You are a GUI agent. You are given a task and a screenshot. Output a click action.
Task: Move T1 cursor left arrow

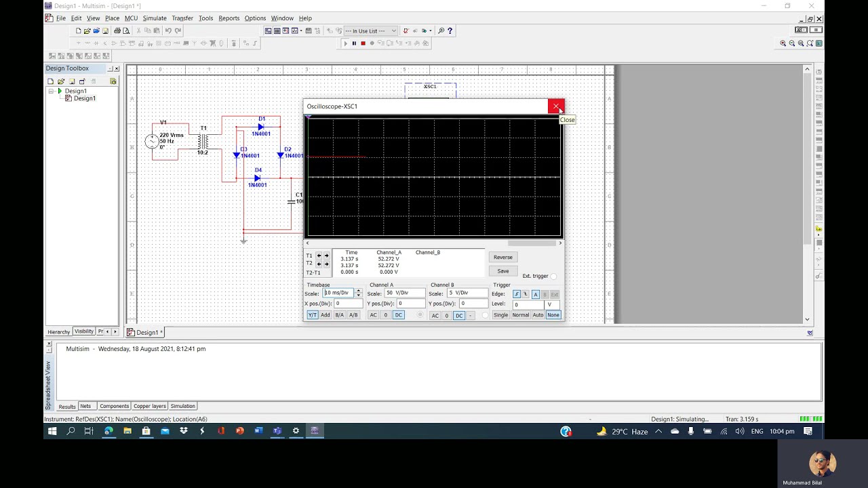click(319, 256)
